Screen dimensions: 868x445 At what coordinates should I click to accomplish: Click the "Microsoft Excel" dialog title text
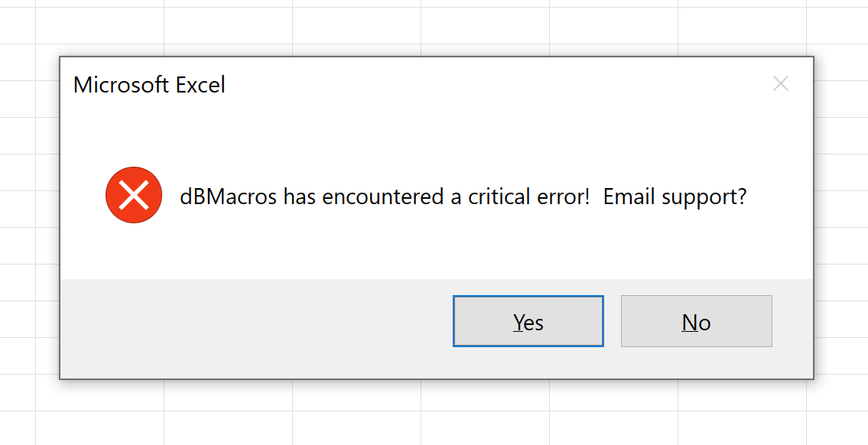coord(149,85)
